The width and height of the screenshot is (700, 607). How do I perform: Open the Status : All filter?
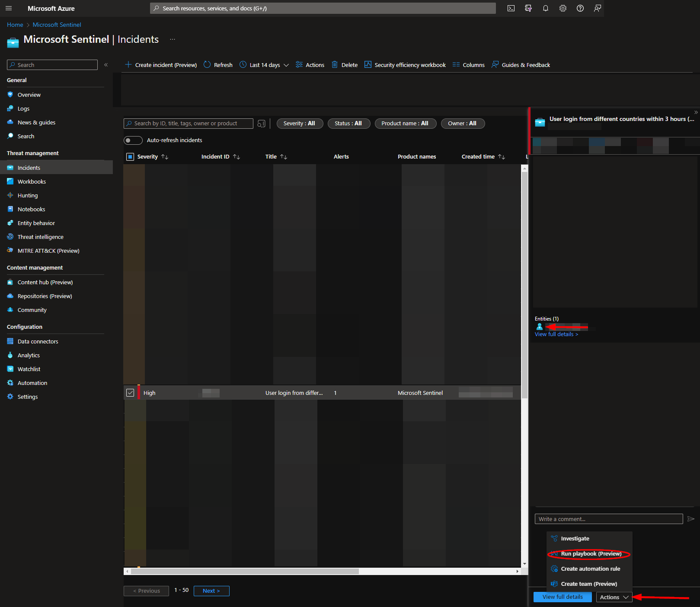pyautogui.click(x=348, y=124)
